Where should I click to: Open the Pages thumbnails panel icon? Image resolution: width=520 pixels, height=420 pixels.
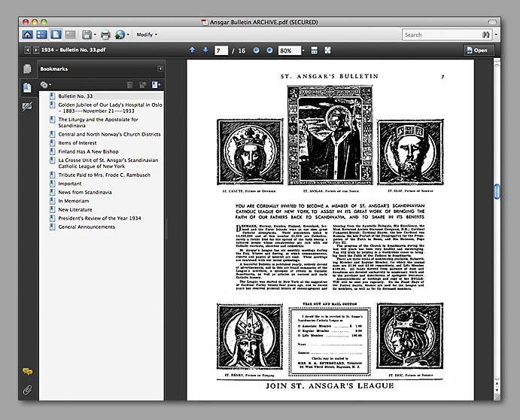[28, 68]
